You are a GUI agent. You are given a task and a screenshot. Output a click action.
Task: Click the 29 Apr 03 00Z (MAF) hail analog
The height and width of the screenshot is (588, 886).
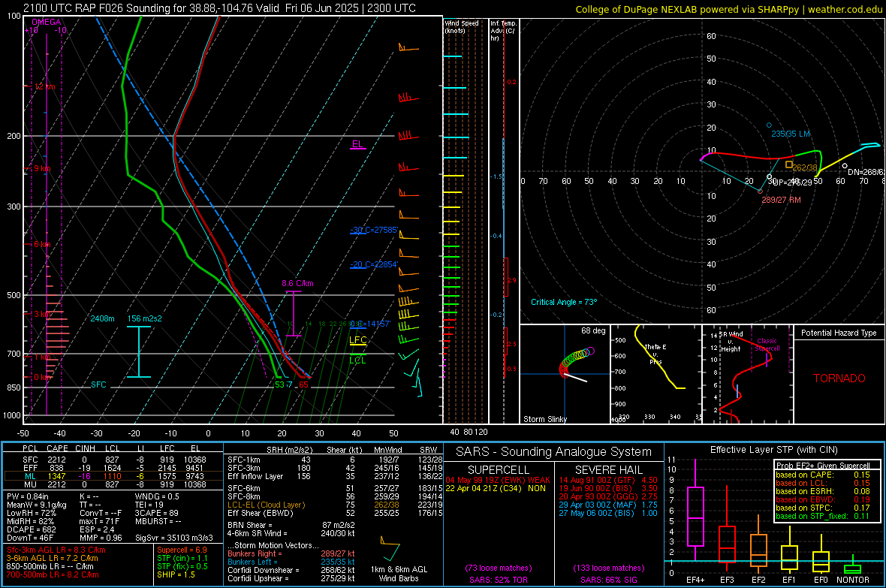tap(608, 505)
